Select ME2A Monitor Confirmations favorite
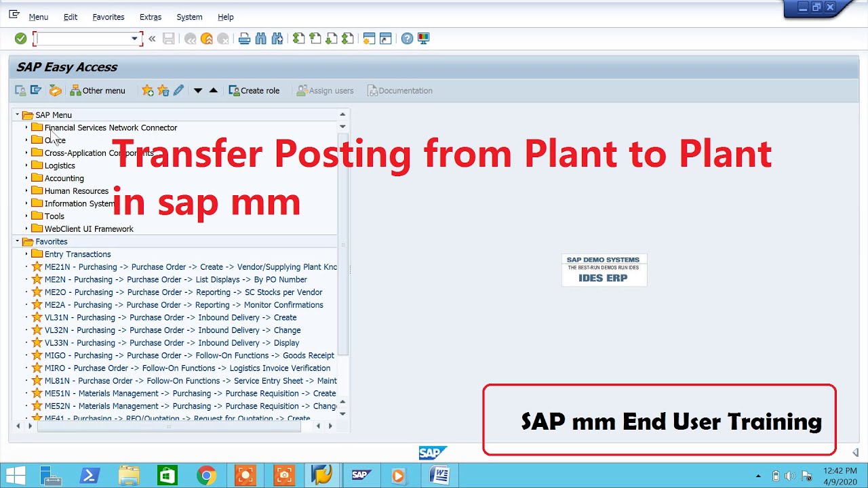 (x=184, y=305)
